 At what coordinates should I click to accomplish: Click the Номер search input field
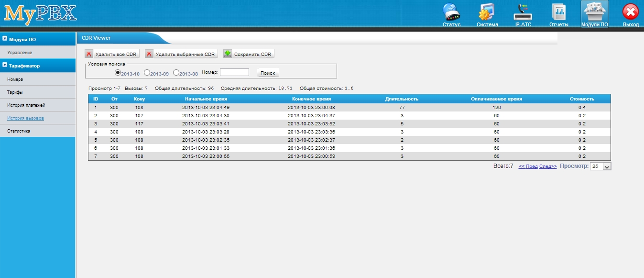tap(234, 72)
